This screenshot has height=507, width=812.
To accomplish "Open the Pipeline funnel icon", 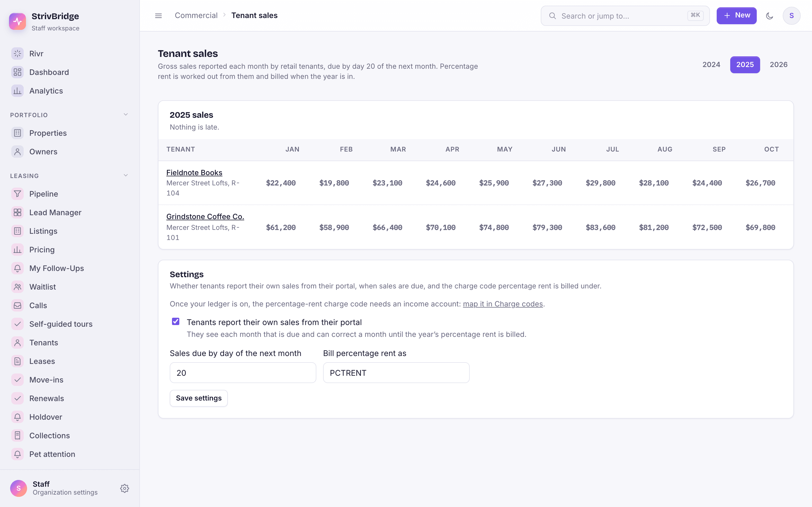I will coord(17,194).
